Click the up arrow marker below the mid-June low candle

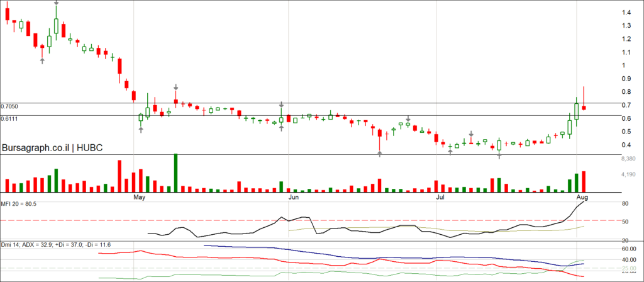[x=380, y=154]
